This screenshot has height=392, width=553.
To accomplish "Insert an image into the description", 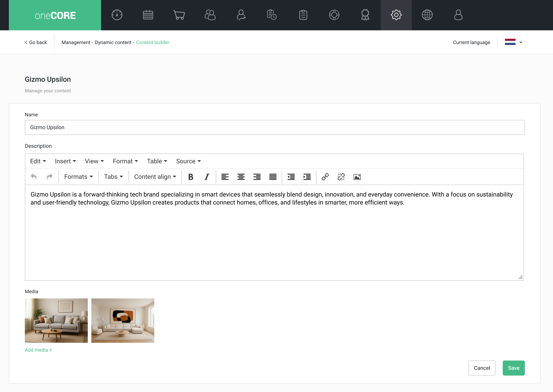I will [x=357, y=177].
